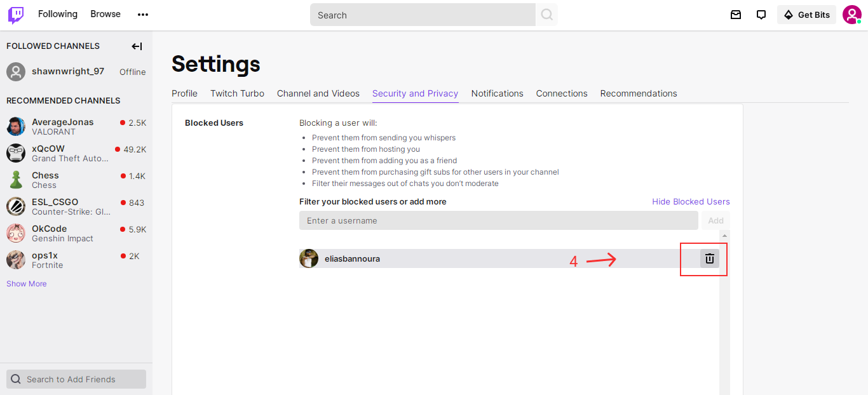
Task: Click the OkCode channel name
Action: pos(49,229)
